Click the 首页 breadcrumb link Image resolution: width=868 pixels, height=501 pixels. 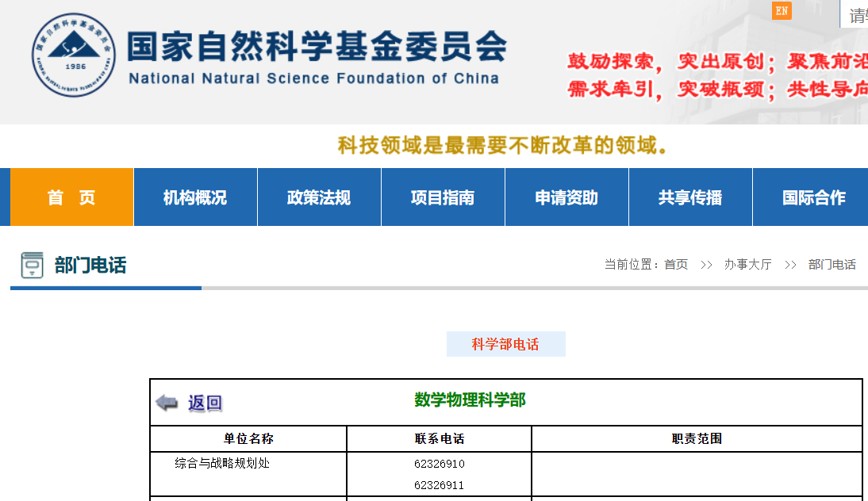pos(676,264)
